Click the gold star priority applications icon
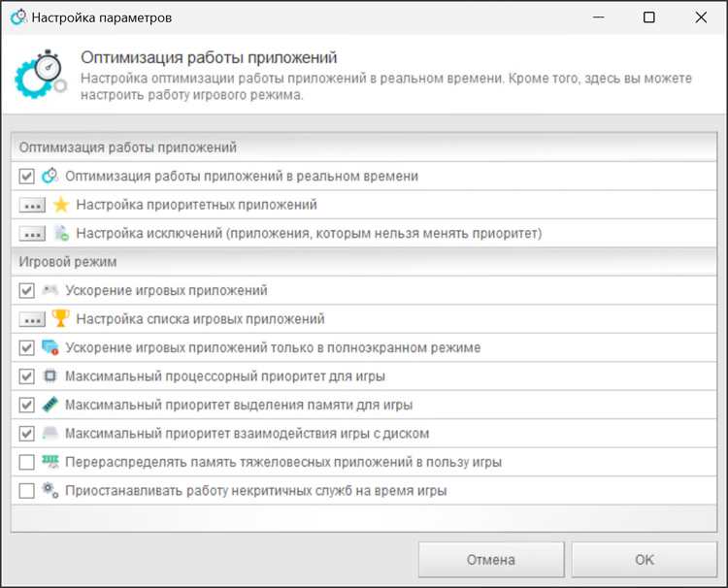Screen dimensions: 728x588 click(x=61, y=205)
